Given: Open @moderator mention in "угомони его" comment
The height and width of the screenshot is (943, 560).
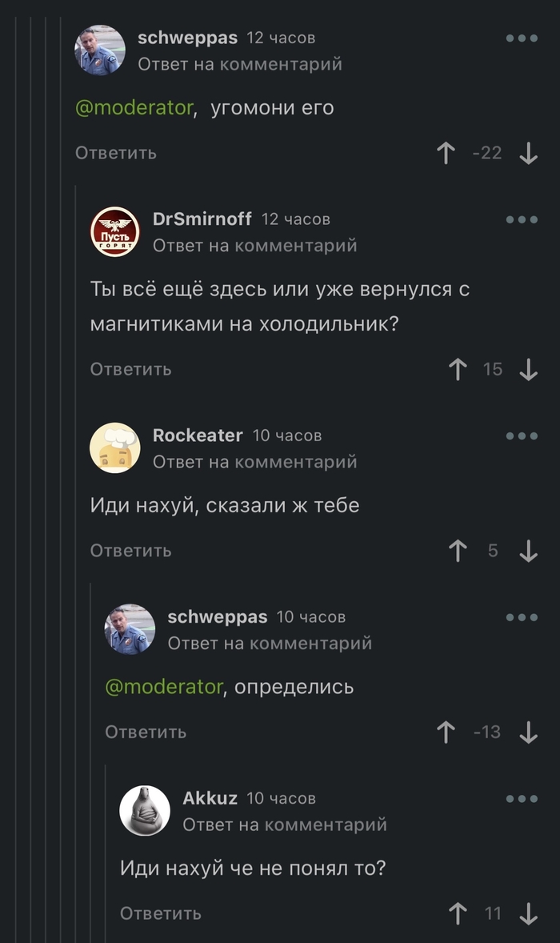Looking at the screenshot, I should point(134,108).
